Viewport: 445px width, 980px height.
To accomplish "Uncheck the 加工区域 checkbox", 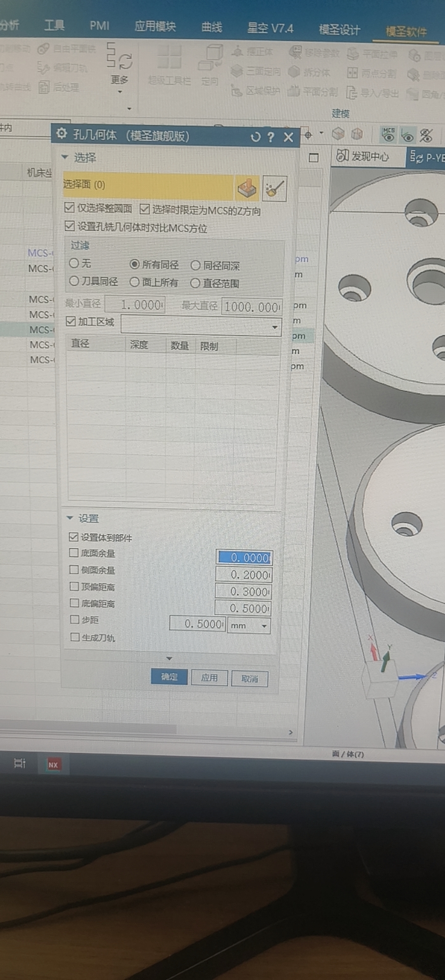I will point(71,321).
